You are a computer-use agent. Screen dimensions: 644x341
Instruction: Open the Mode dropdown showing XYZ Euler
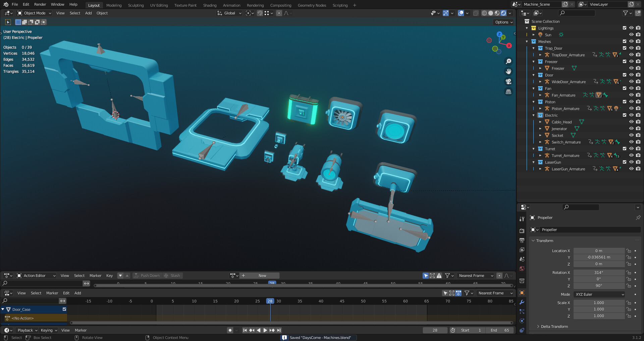[x=599, y=294]
